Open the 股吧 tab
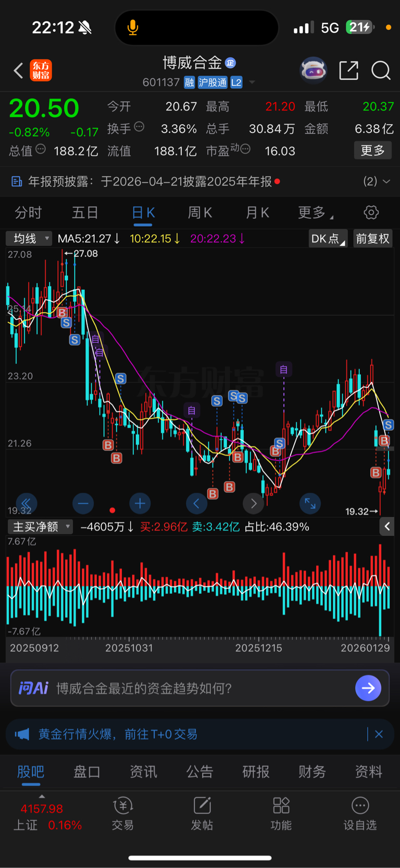Viewport: 400px width, 868px height. click(31, 772)
